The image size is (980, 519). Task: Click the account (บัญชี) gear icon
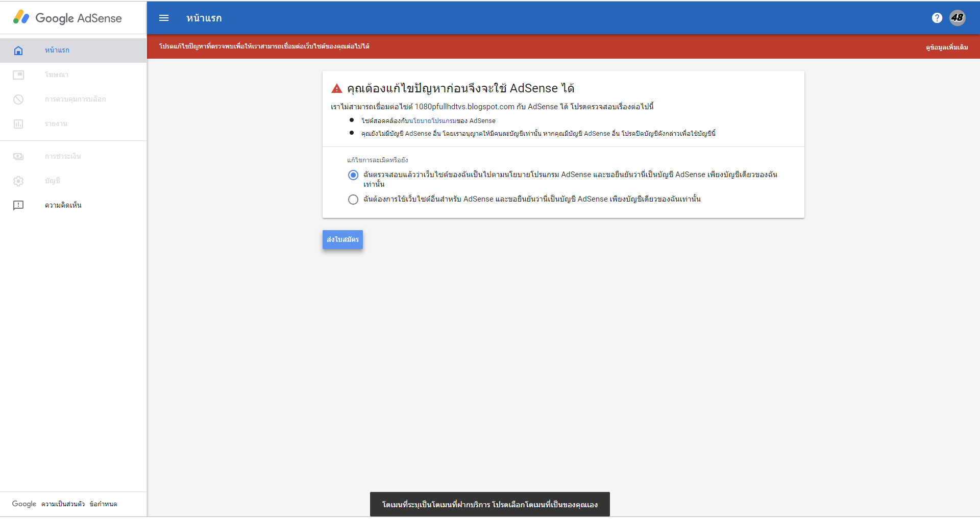[x=18, y=181]
